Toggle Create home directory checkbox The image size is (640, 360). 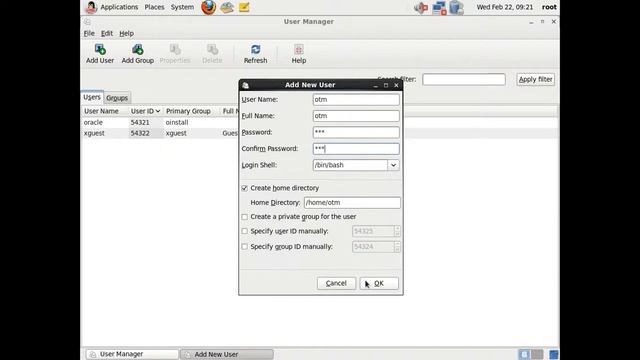point(244,188)
